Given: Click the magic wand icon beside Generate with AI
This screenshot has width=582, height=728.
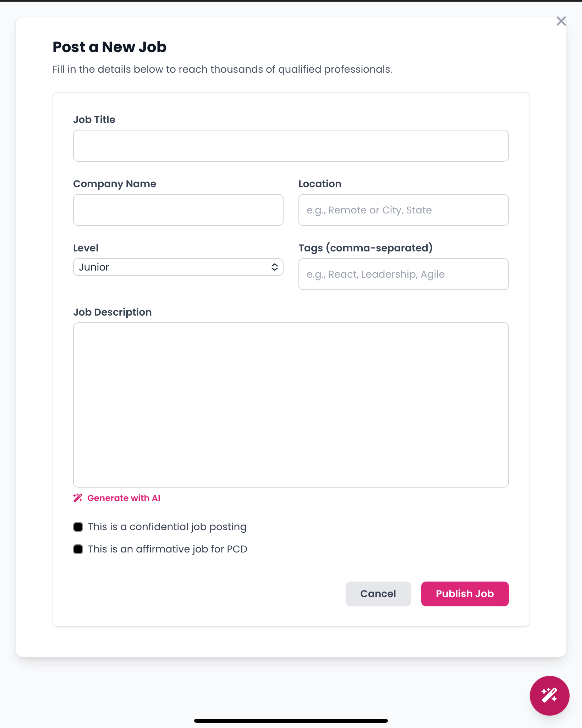Looking at the screenshot, I should tap(78, 498).
